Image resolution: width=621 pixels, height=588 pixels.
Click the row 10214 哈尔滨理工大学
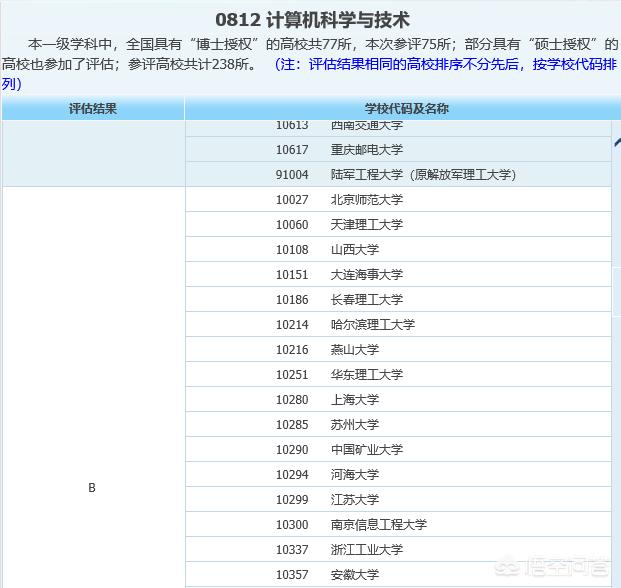point(398,324)
